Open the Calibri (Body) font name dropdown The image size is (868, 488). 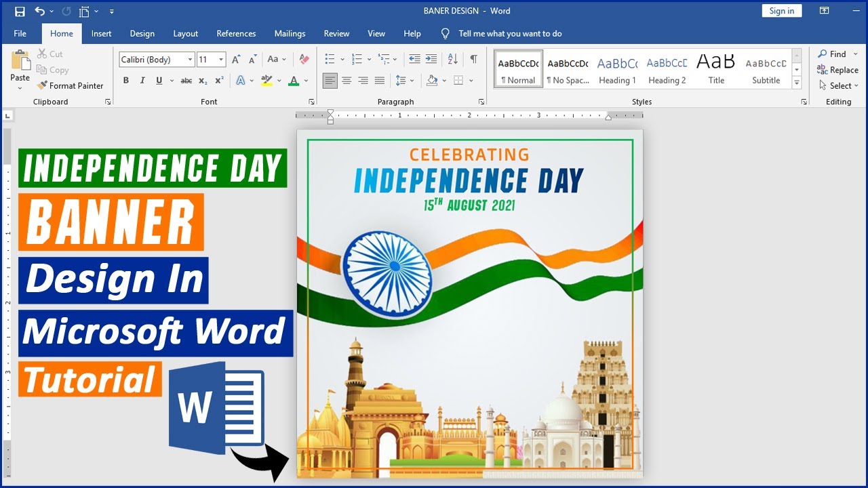coord(190,60)
